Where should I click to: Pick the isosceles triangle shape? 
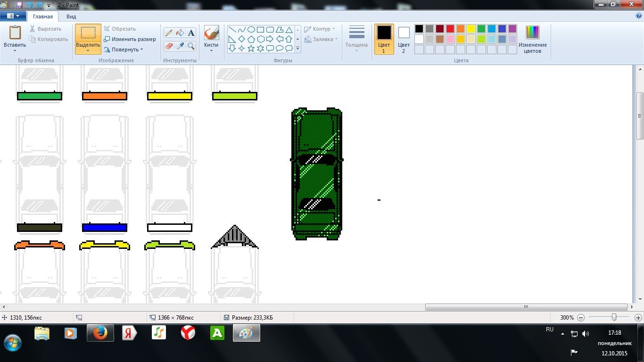click(x=289, y=29)
